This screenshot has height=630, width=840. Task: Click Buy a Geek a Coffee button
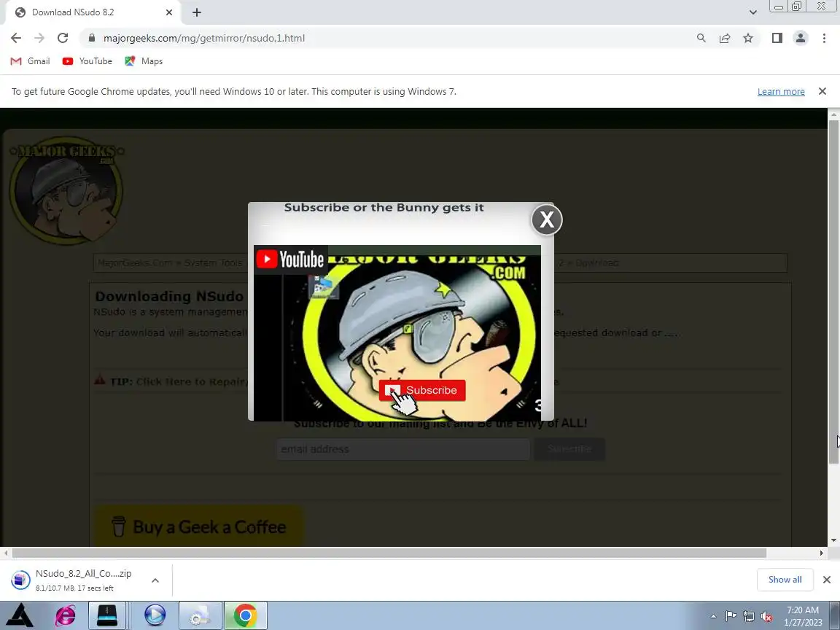coord(198,526)
